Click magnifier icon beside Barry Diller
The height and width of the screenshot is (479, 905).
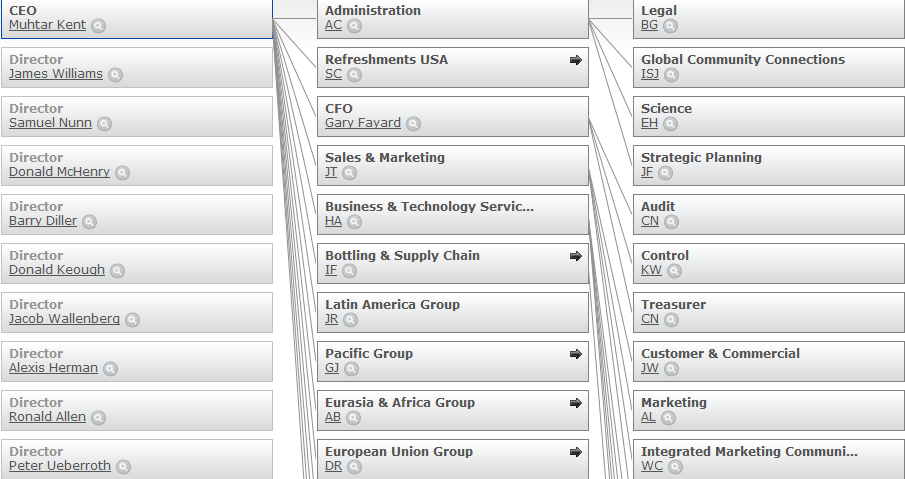[x=89, y=222]
